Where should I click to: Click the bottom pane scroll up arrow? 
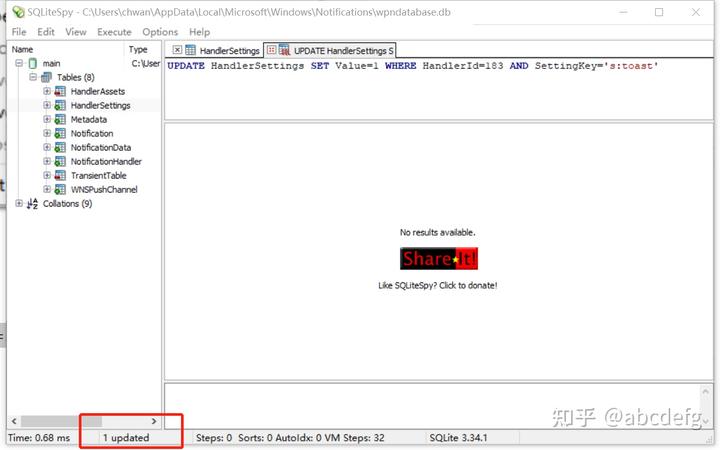pos(706,392)
